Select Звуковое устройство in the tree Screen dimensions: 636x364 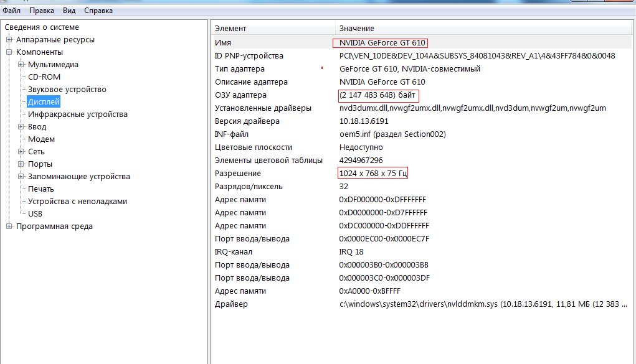[67, 90]
